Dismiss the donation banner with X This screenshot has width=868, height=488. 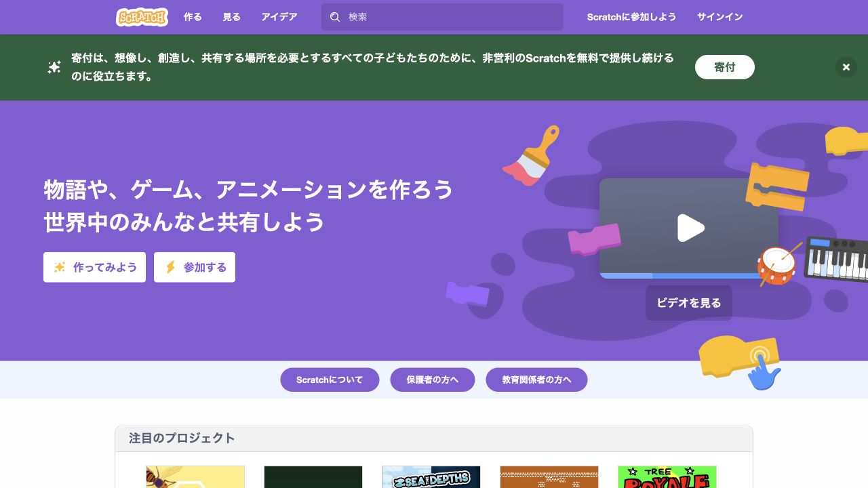click(x=846, y=67)
